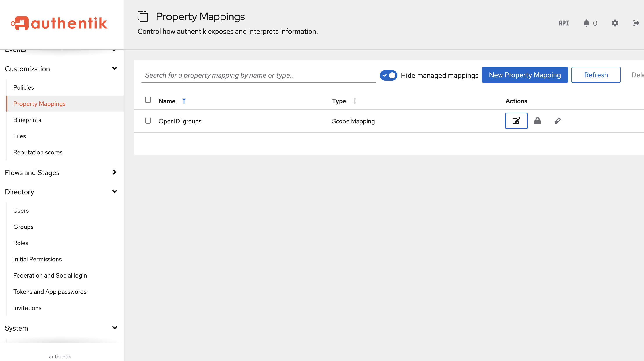
Task: Click the Type column sort arrows
Action: [354, 101]
